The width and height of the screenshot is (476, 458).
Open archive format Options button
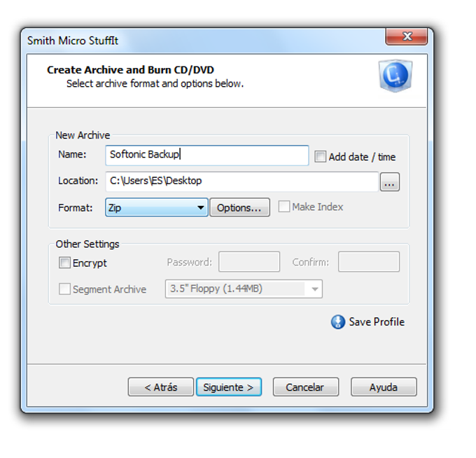(x=239, y=207)
